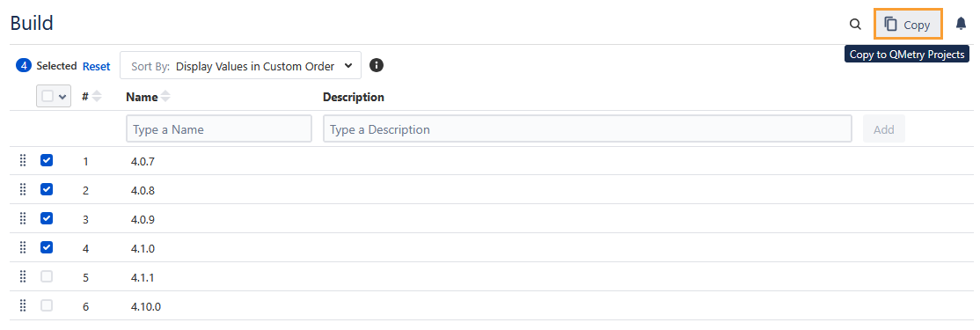
Task: Click the info icon beside Sort By
Action: (x=377, y=65)
